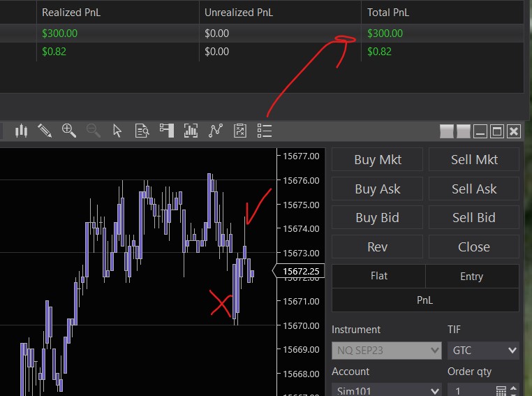Viewport: 532px width, 396px height.
Task: Click the Order qty field label
Action: (469, 372)
